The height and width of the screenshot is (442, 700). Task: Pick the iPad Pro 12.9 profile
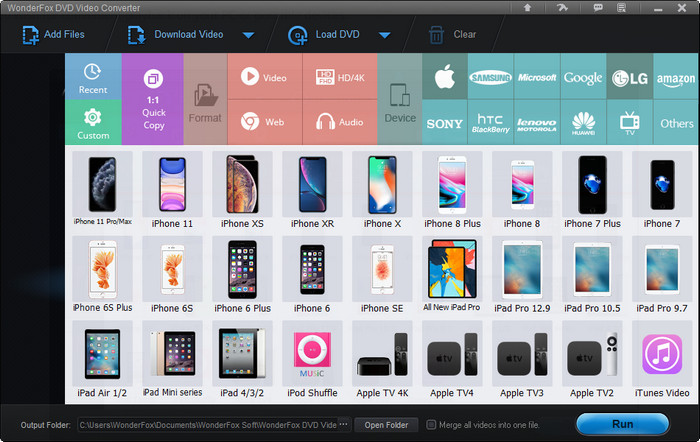point(522,274)
